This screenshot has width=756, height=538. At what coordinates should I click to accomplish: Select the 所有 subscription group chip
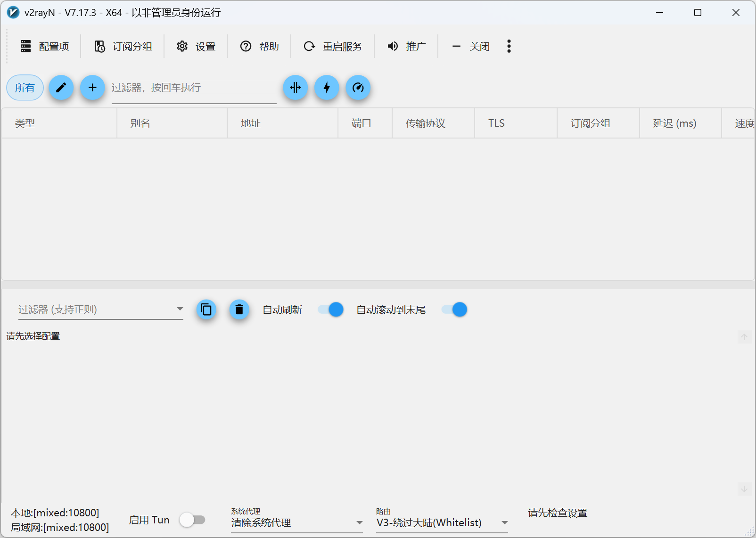click(25, 88)
